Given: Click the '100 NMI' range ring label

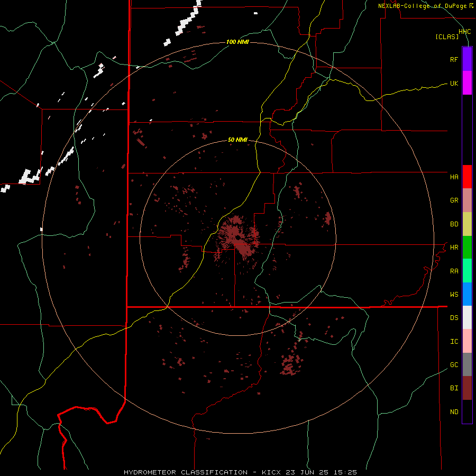Looking at the screenshot, I should click(237, 42).
